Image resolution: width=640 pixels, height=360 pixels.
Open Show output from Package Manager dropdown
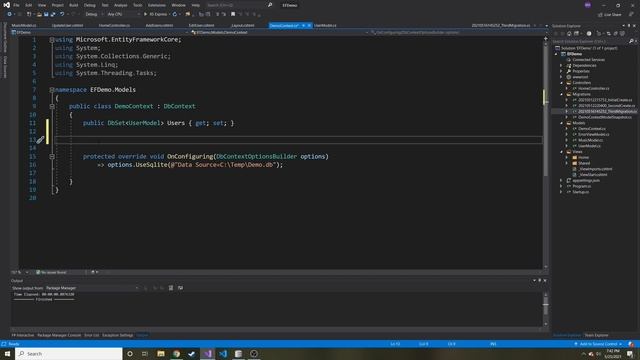(x=91, y=288)
